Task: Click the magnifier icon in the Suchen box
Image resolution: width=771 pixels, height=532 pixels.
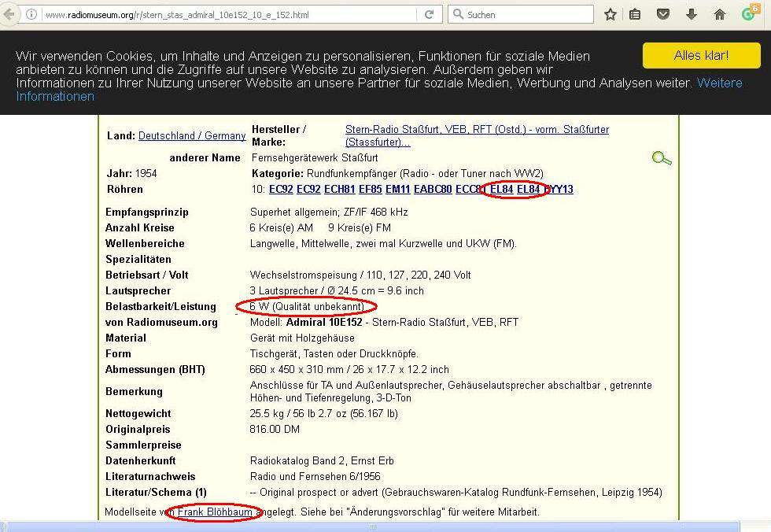Action: pos(458,13)
